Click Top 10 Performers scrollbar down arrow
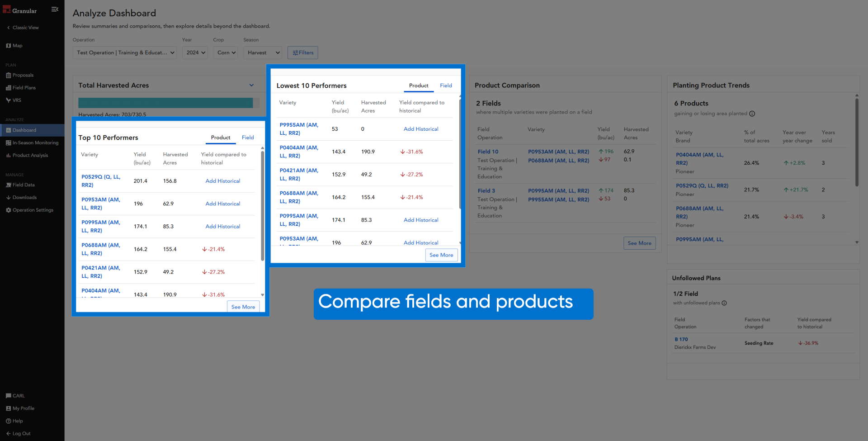Image resolution: width=868 pixels, height=441 pixels. pos(262,295)
